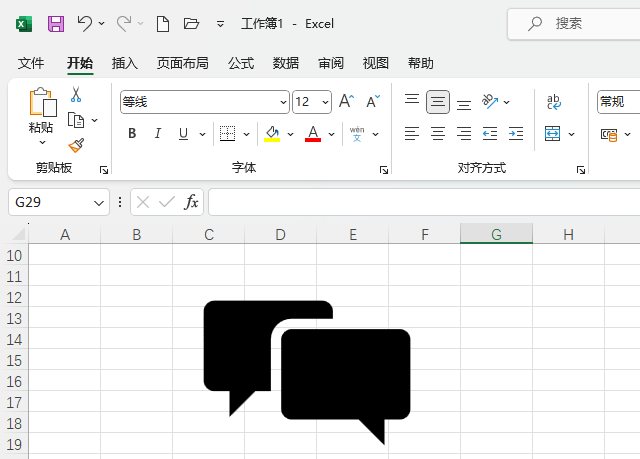Viewport: 640px width, 459px height.
Task: Go to the 公式 tab
Action: coord(241,63)
